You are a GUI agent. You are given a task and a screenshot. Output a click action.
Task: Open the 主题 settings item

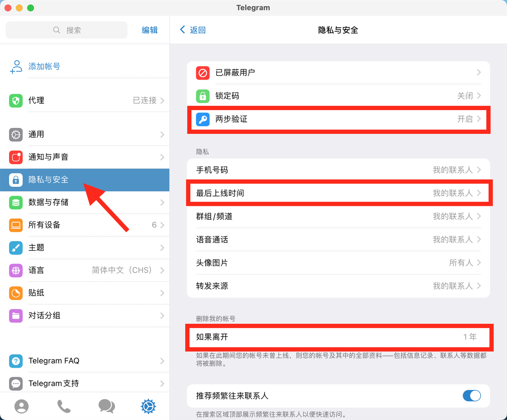(85, 247)
